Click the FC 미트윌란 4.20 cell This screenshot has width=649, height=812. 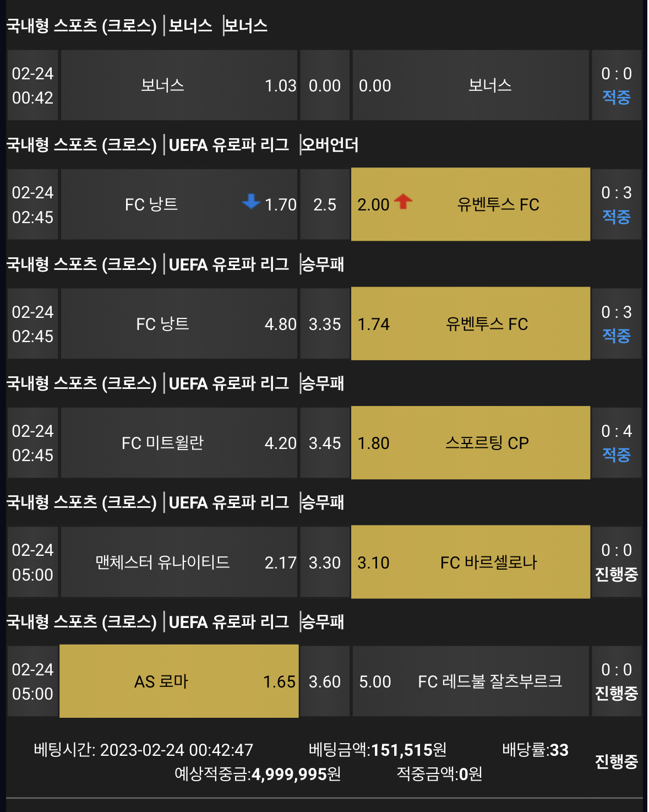pos(179,443)
